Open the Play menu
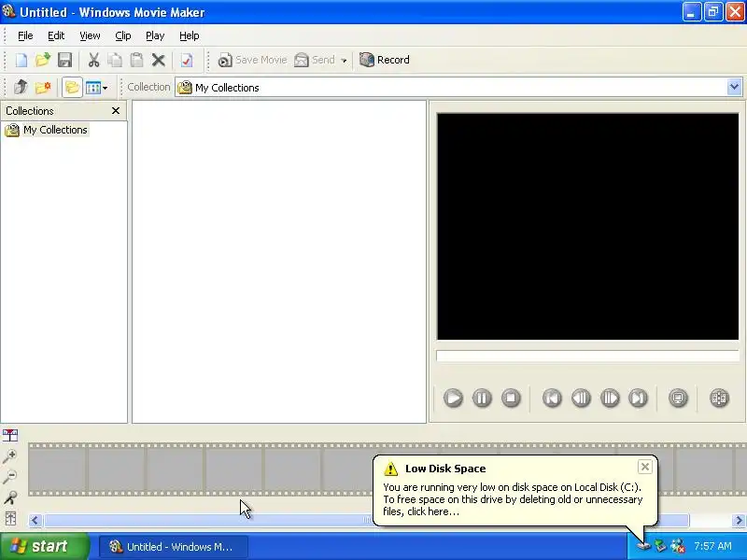Screen dimensions: 747x560 (155, 35)
